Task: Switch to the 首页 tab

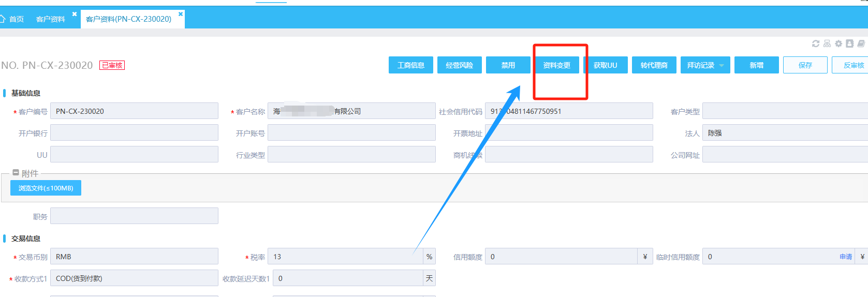Action: pos(17,19)
